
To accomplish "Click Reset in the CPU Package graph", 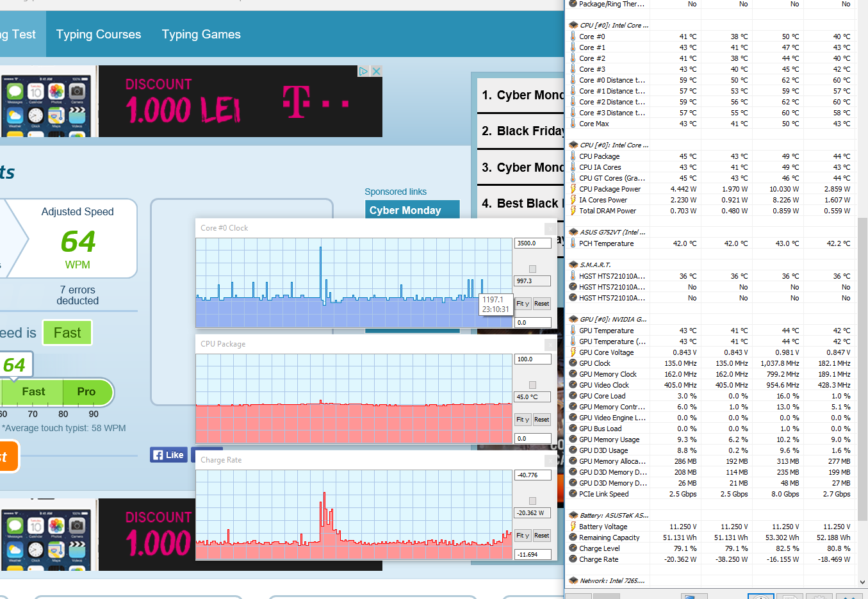I will [x=542, y=420].
